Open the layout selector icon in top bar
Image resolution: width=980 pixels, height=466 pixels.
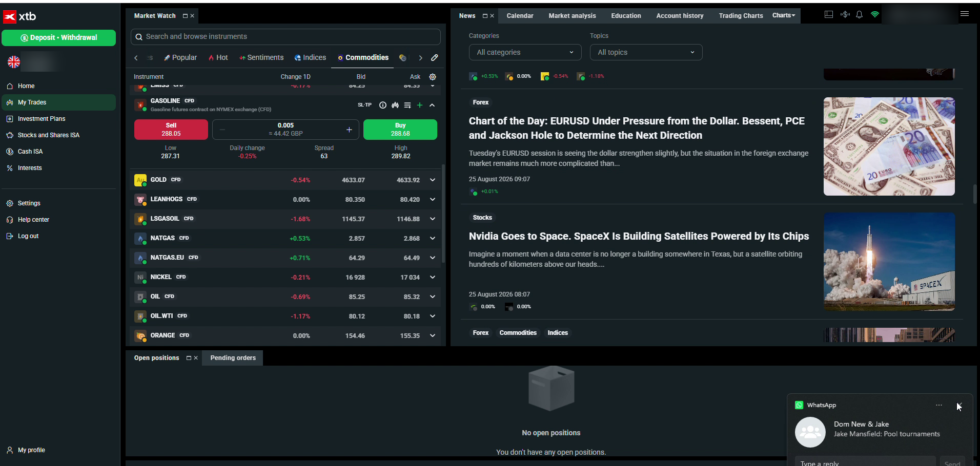pyautogui.click(x=828, y=15)
